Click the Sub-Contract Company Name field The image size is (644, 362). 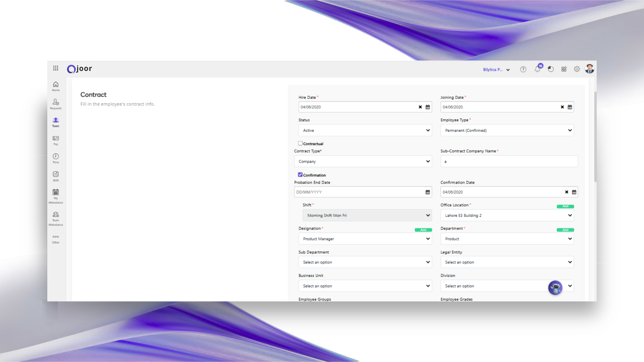click(x=509, y=161)
